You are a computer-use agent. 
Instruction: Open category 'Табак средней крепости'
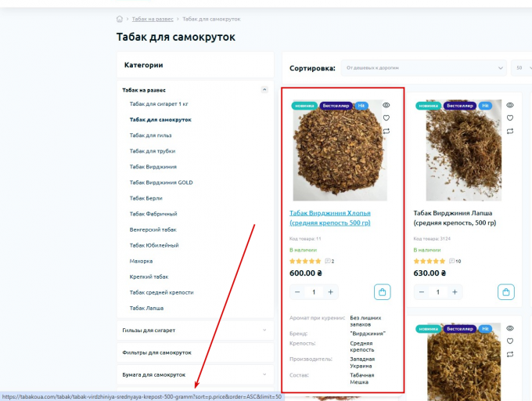(161, 292)
